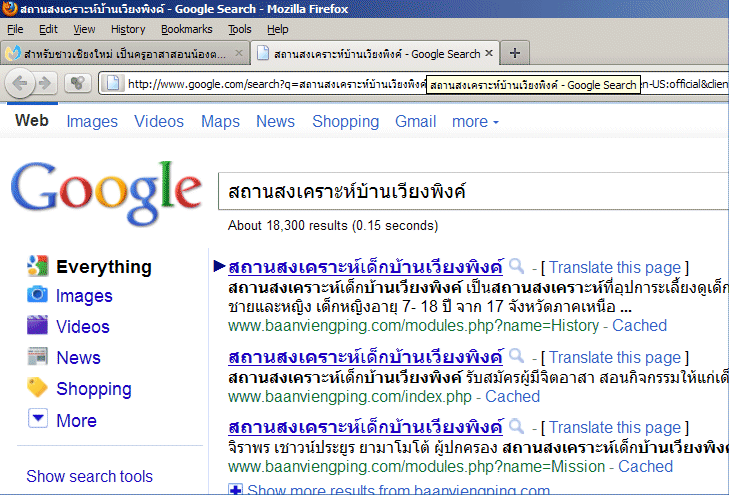
Task: Click News link in top navigation
Action: click(275, 122)
